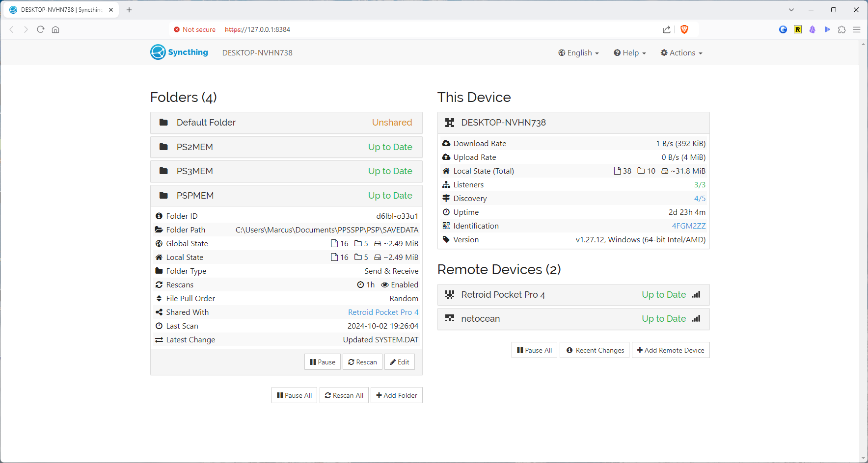Select the DESKTOP-NVHN738 Syncthing browser tab

61,10
